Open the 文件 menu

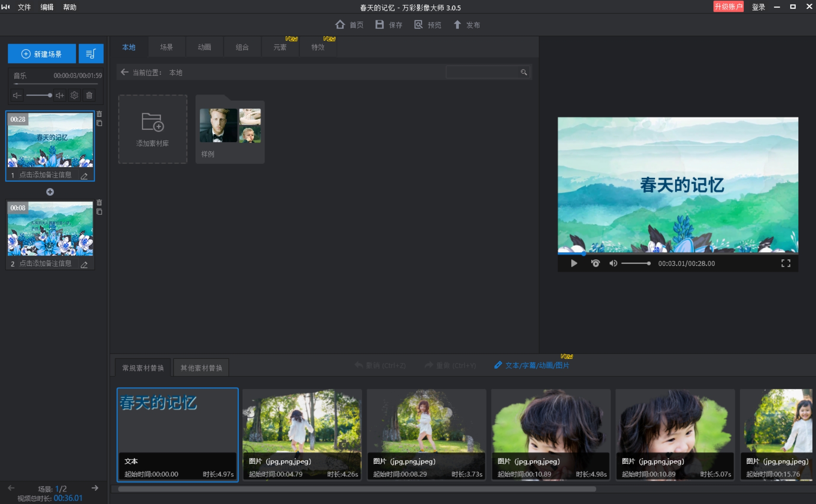point(24,7)
